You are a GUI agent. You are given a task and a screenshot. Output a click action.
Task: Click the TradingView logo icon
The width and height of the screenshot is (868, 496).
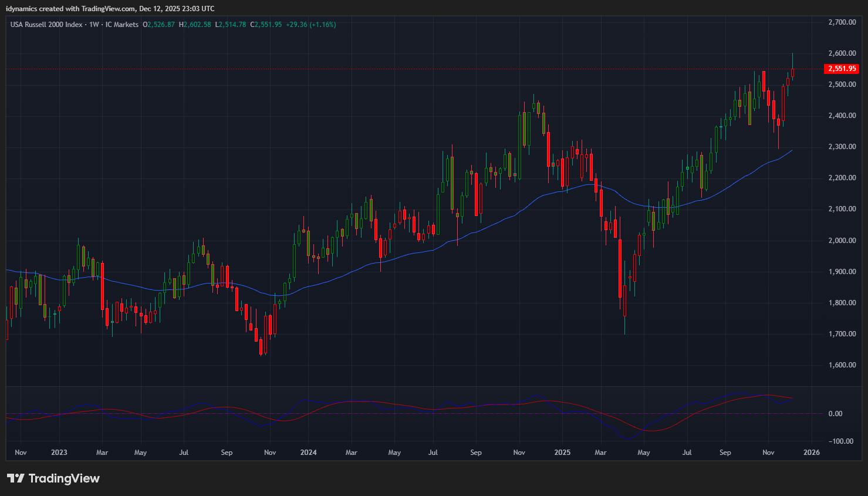(15, 478)
